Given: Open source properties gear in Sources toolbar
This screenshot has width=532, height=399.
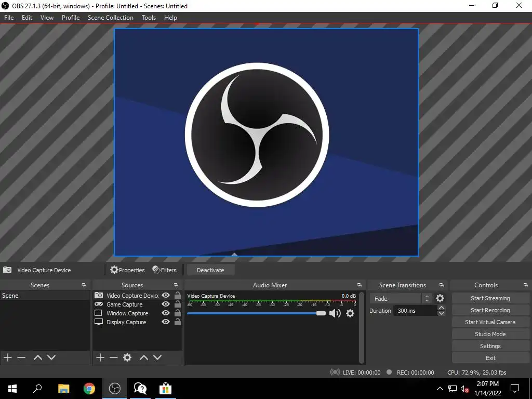Looking at the screenshot, I should [127, 357].
